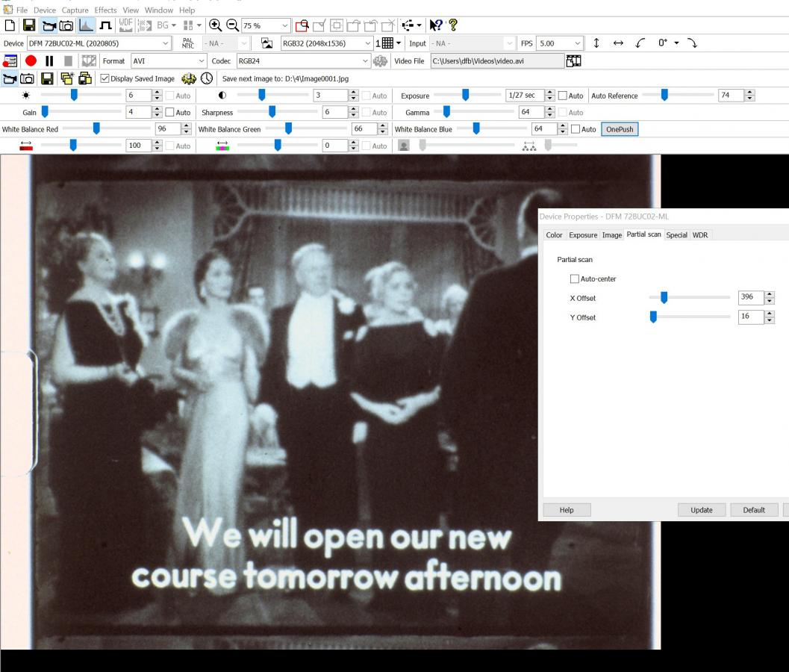This screenshot has width=789, height=672.
Task: Toggle live video camera icon in top toolbar
Action: tap(49, 25)
